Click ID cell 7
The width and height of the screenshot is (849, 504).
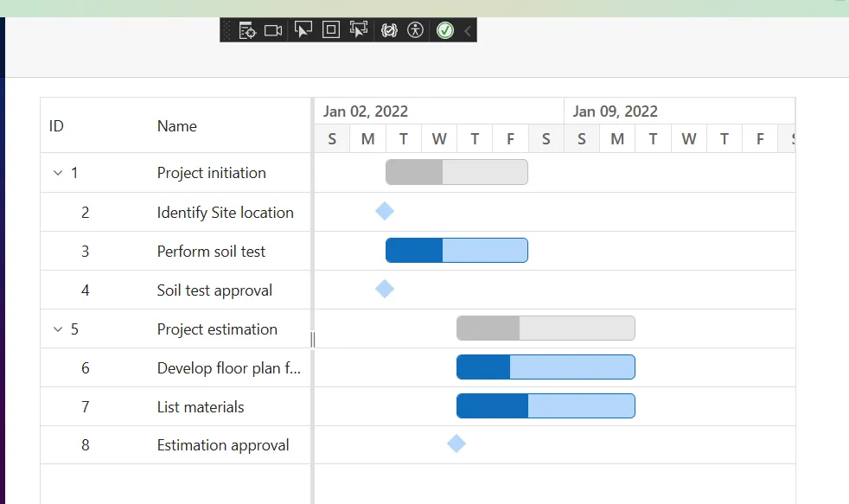click(94, 406)
